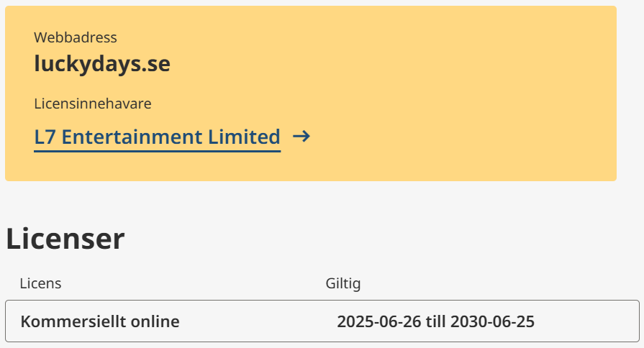Click empty yellow card area right of the arrow
This screenshot has height=348, width=644.
[x=461, y=137]
